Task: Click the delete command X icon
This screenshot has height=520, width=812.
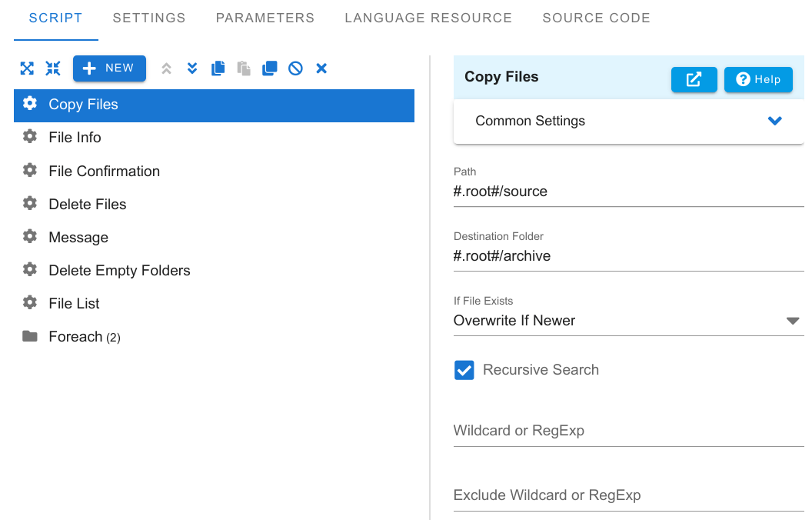Action: coord(321,68)
